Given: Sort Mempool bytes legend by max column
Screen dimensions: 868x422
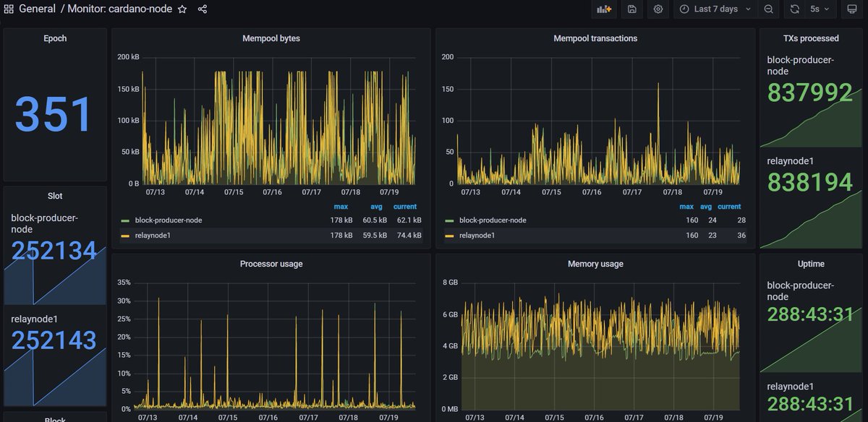Looking at the screenshot, I should (341, 207).
